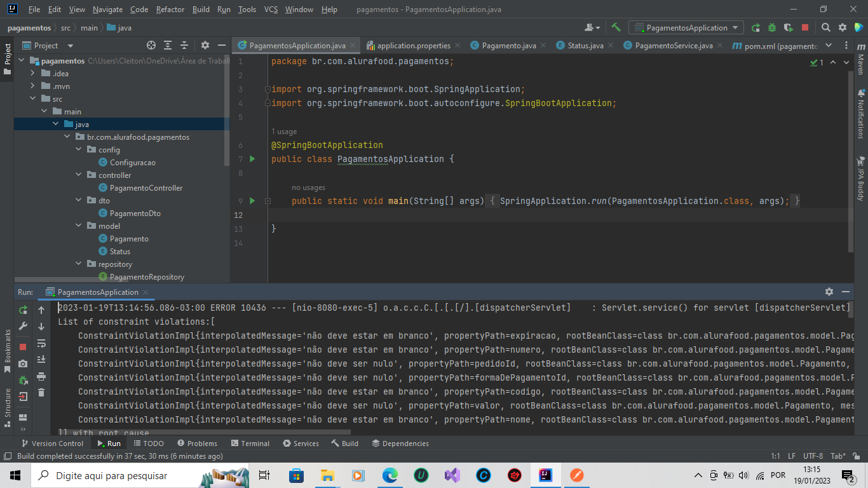
Task: Expand the .idea folder
Action: 32,74
